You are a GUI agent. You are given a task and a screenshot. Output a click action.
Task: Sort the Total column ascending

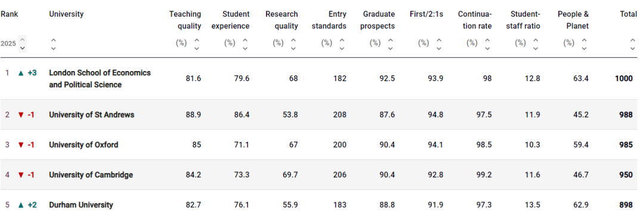pyautogui.click(x=633, y=40)
